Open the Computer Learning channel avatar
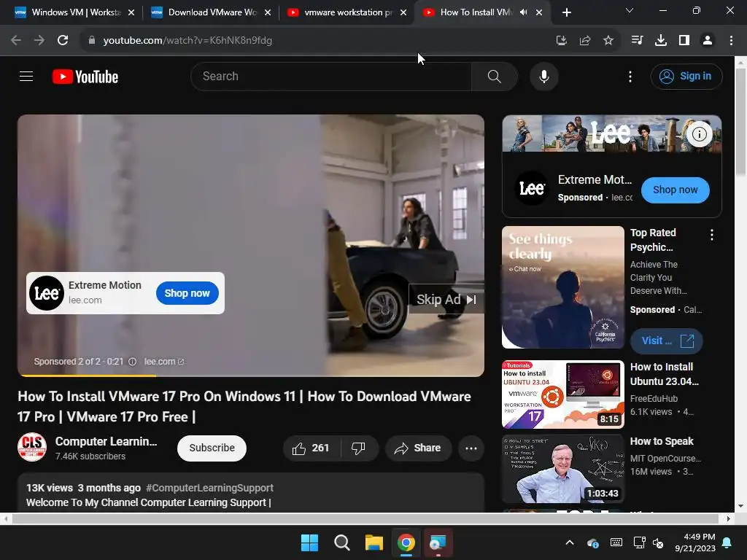Viewport: 747px width, 560px height. click(32, 447)
